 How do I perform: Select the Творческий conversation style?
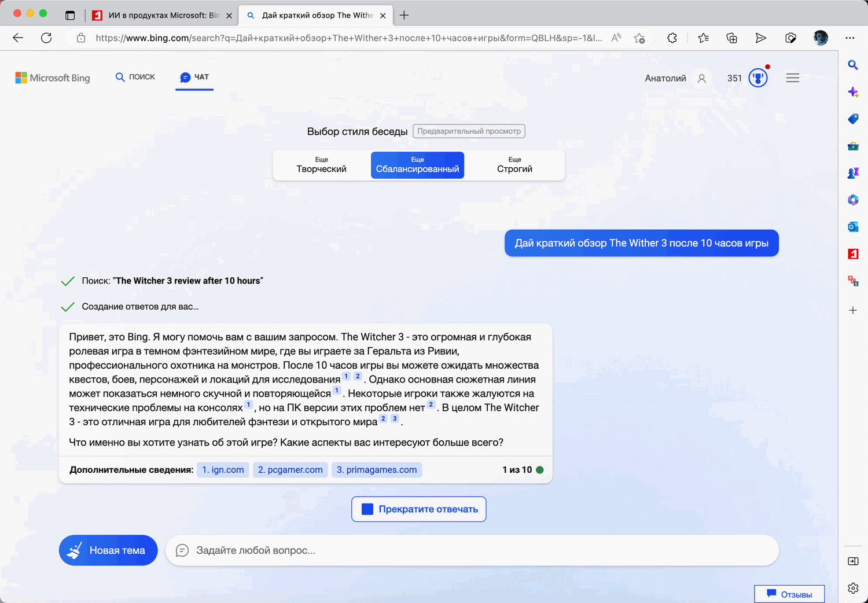322,165
